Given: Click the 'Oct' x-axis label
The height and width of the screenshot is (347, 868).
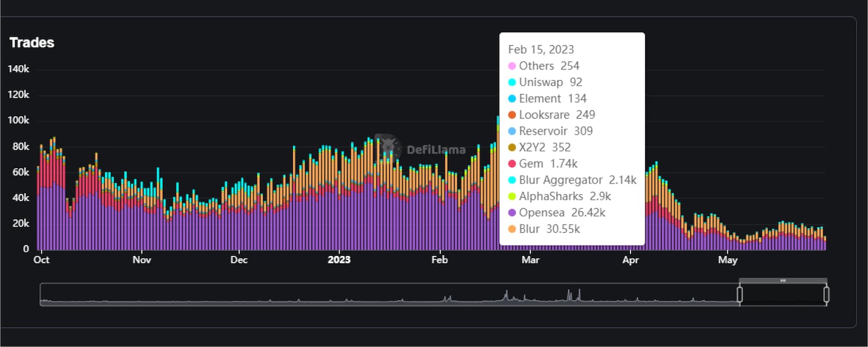Looking at the screenshot, I should 42,260.
